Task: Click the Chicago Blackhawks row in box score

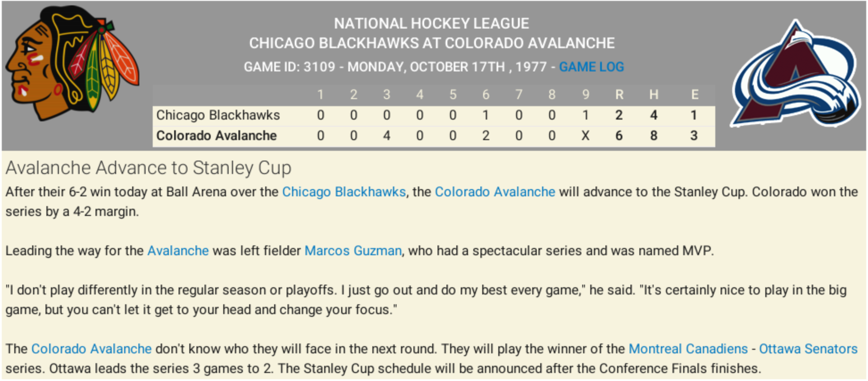Action: pos(434,116)
